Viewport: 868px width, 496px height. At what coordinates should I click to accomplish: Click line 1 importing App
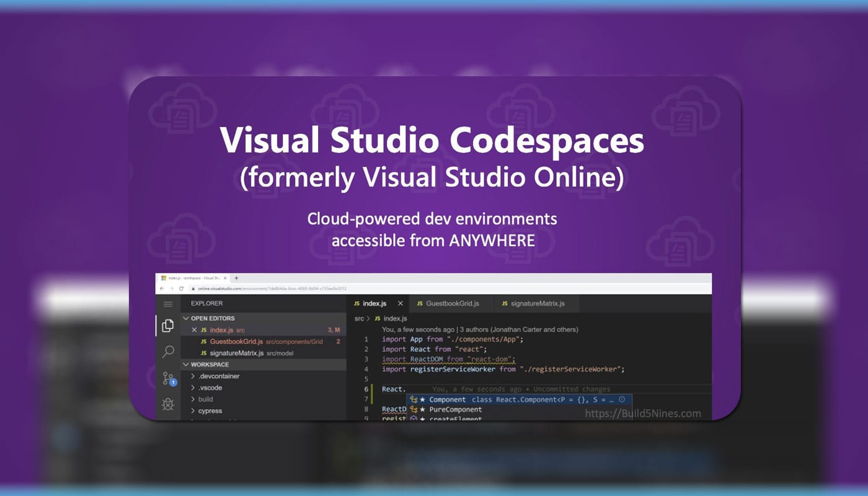coord(453,339)
